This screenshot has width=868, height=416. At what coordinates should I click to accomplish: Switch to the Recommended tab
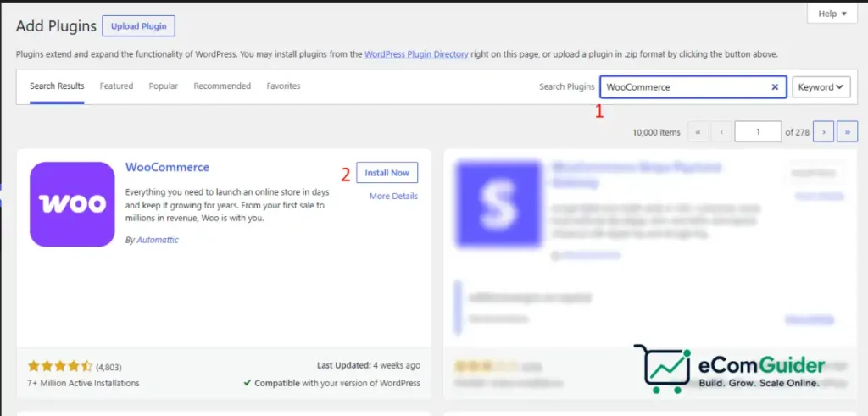click(222, 86)
